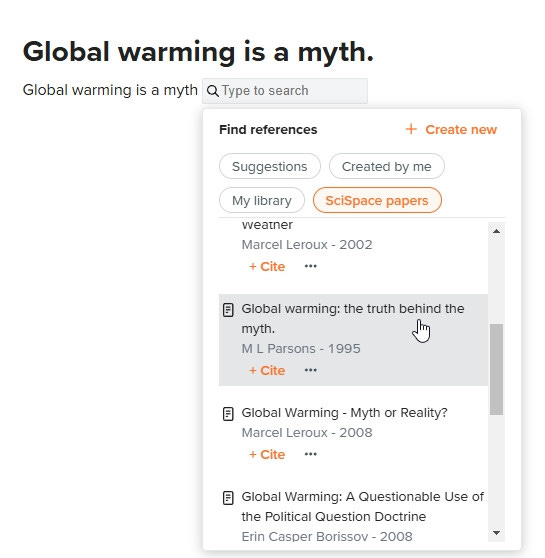Image resolution: width=545 pixels, height=558 pixels.
Task: Switch to My library filter
Action: tap(262, 200)
